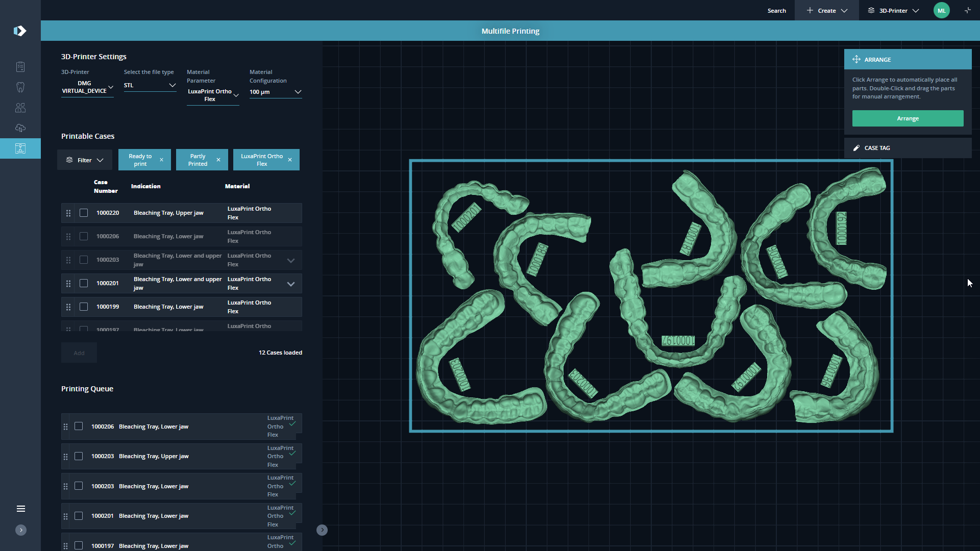Open the Create menu
Viewport: 980px width, 551px height.
pos(827,10)
